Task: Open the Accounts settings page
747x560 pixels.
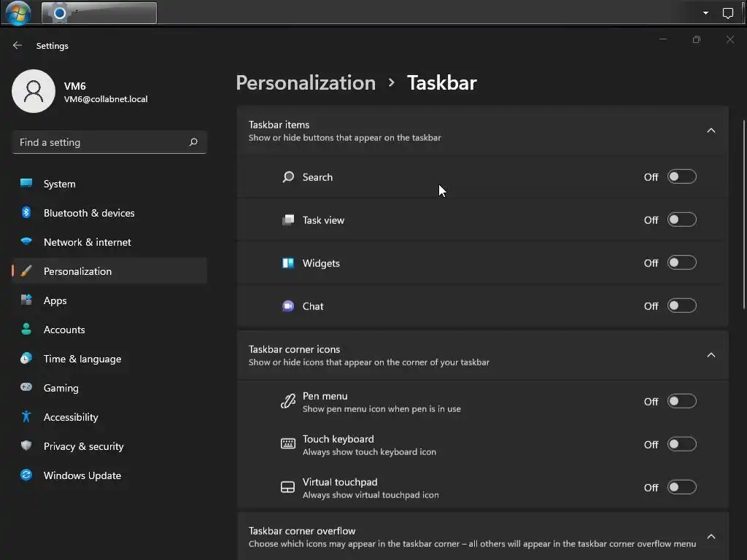Action: pos(64,330)
